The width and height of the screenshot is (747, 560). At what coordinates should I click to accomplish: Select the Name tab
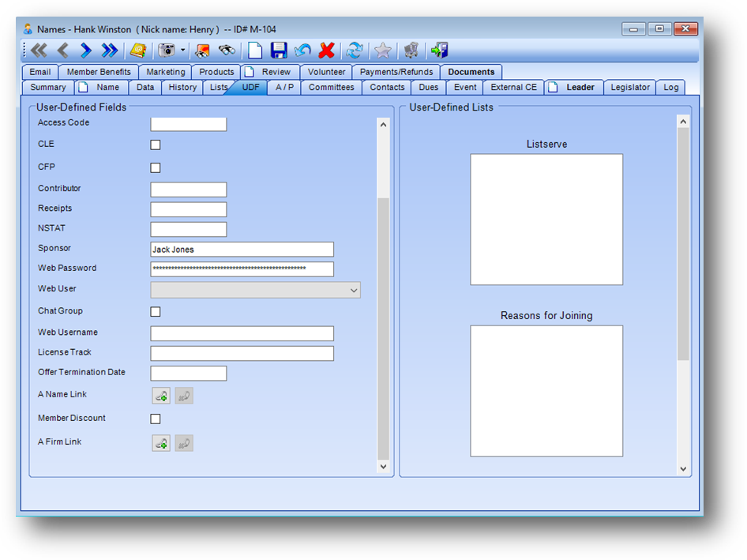click(x=102, y=87)
